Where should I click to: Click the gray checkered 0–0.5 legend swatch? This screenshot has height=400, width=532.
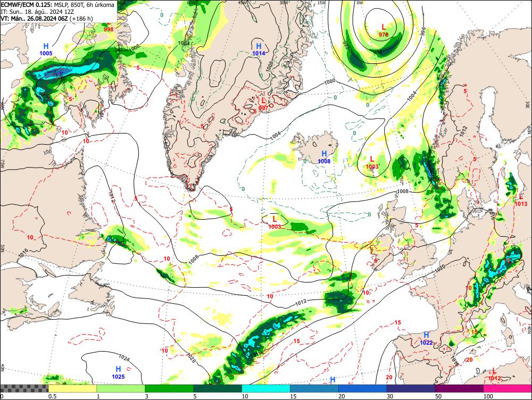pyautogui.click(x=24, y=388)
